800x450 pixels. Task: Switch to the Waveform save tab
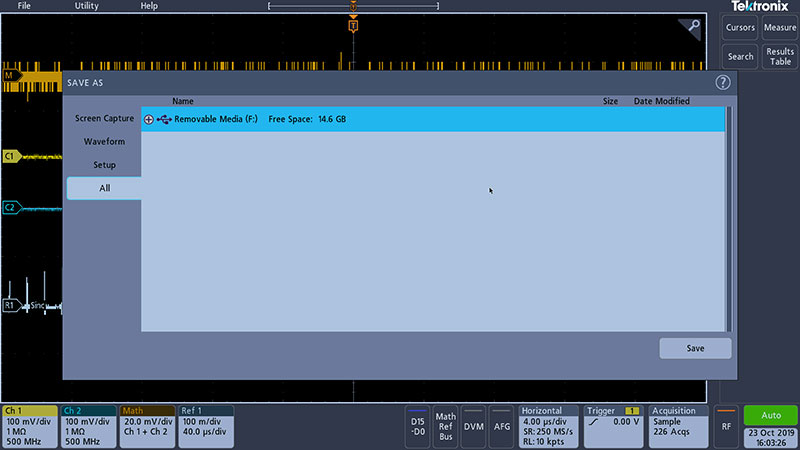[104, 141]
